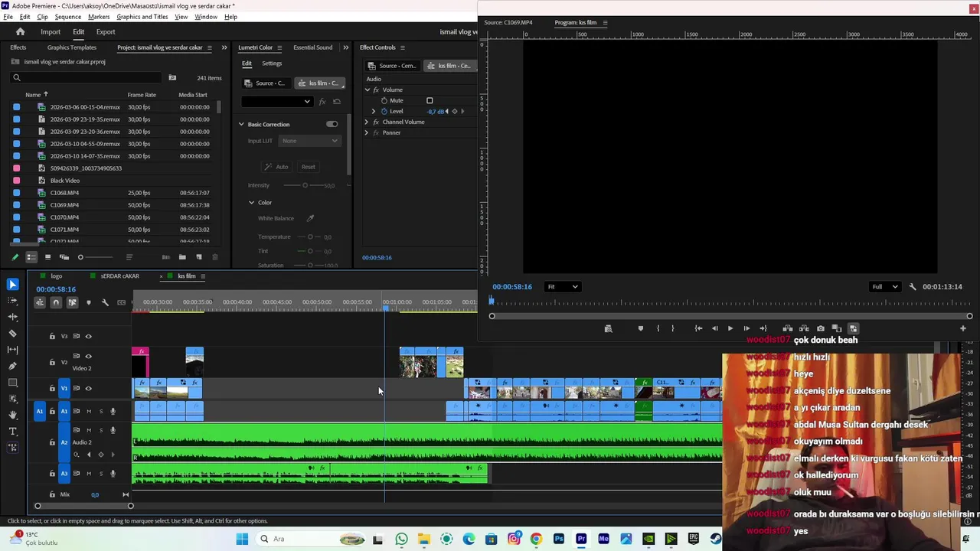Select the Razor tool
The height and width of the screenshot is (551, 980).
point(12,334)
